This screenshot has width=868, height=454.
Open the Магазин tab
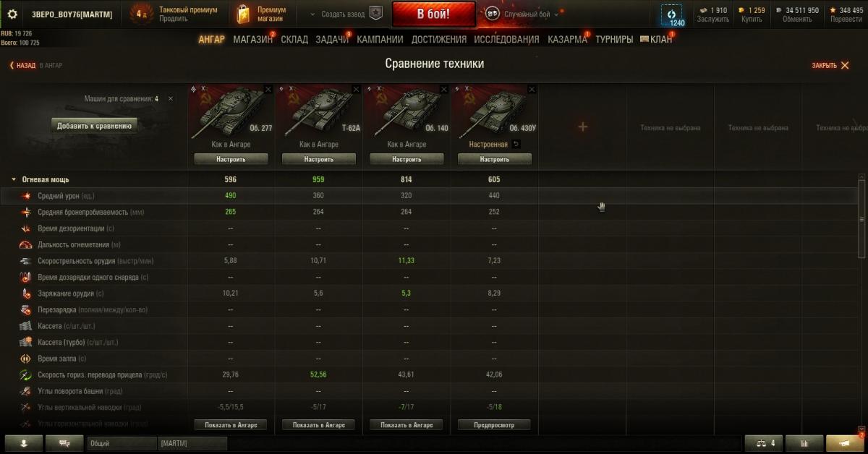coord(252,40)
